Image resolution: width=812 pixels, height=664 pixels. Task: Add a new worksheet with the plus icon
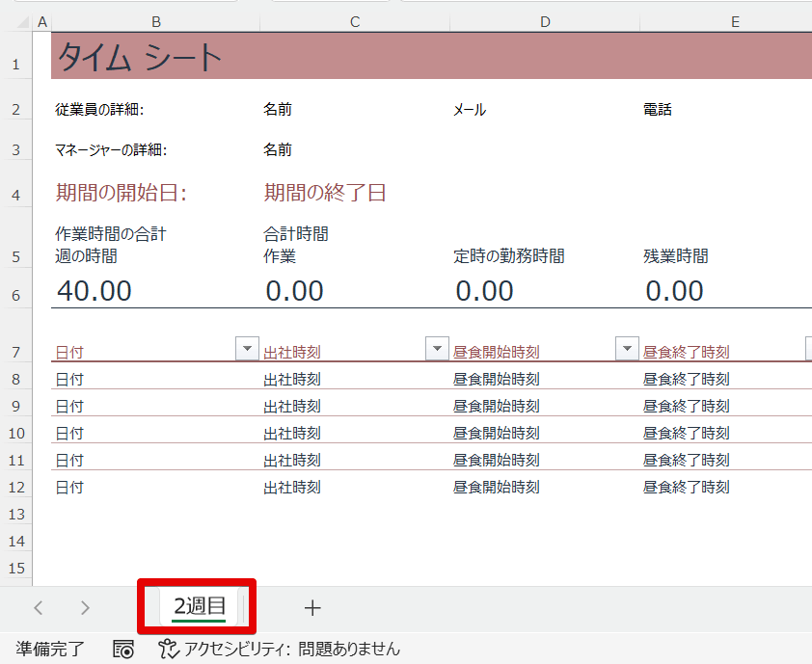[312, 608]
